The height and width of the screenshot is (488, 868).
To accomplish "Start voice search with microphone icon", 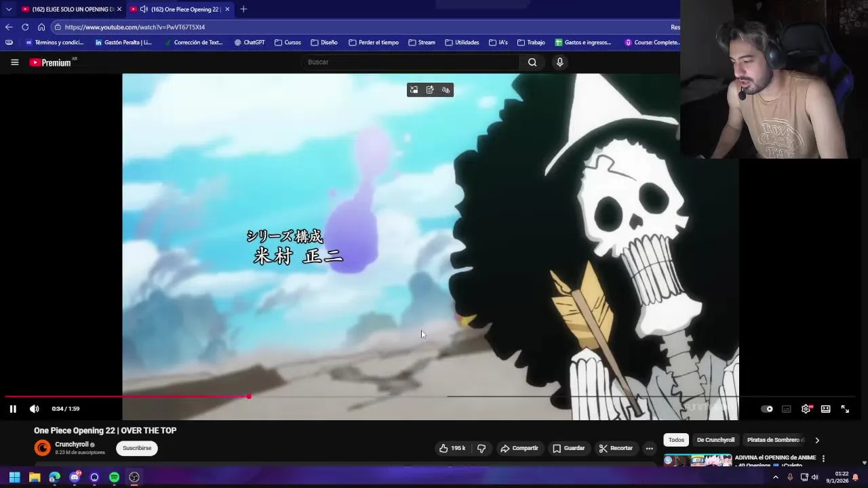I will (x=559, y=62).
